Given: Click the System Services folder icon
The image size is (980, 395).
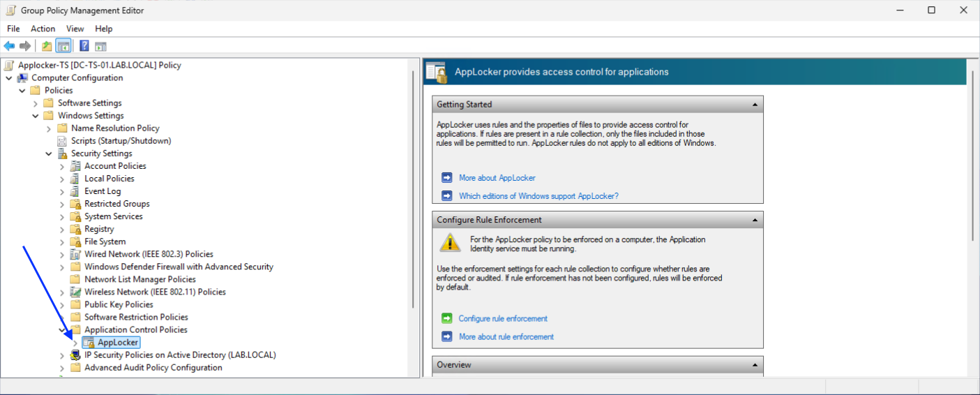Looking at the screenshot, I should pyautogui.click(x=75, y=216).
